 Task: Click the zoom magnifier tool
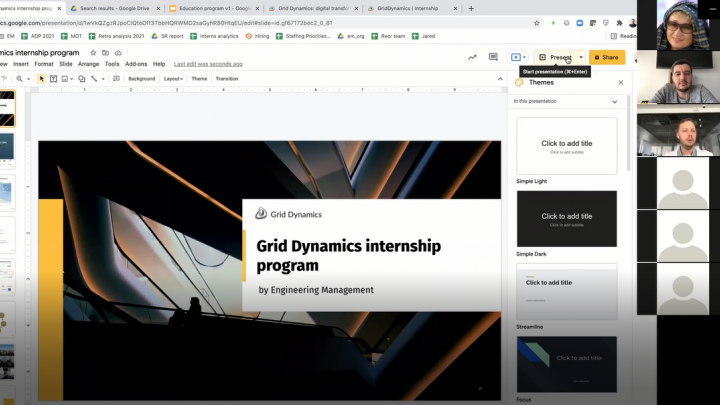(x=19, y=79)
